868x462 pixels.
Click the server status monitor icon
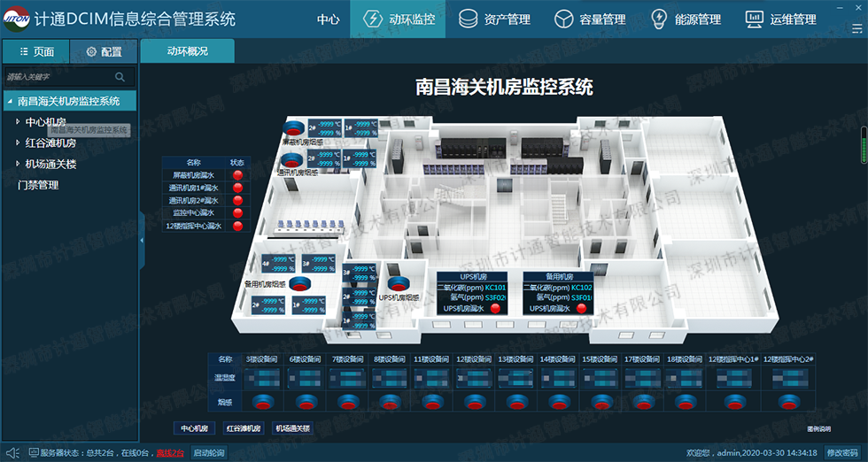click(x=33, y=452)
